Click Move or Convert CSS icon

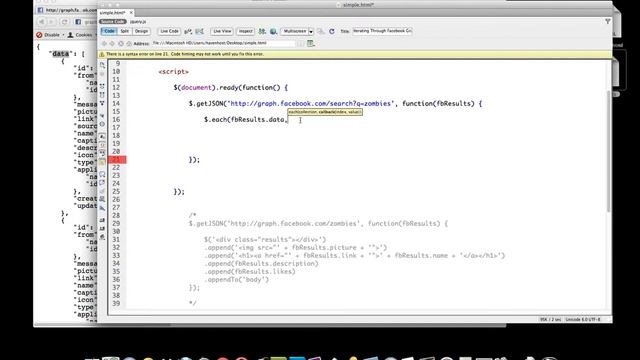coord(102,208)
